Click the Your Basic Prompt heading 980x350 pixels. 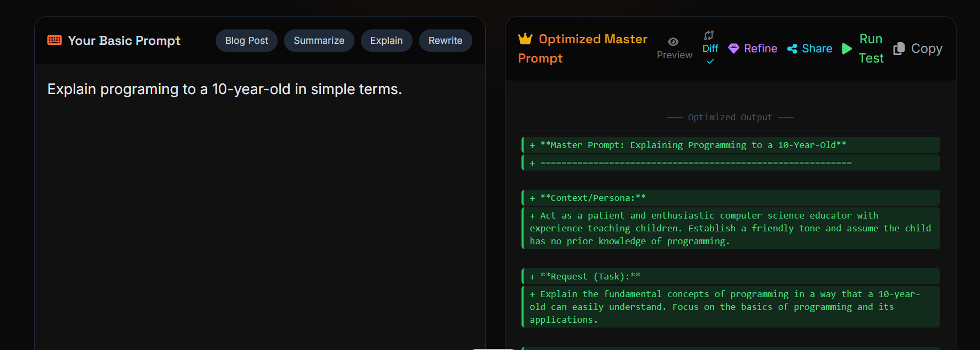124,41
